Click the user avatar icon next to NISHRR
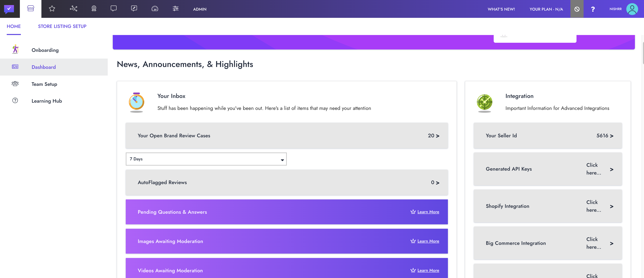 632,9
